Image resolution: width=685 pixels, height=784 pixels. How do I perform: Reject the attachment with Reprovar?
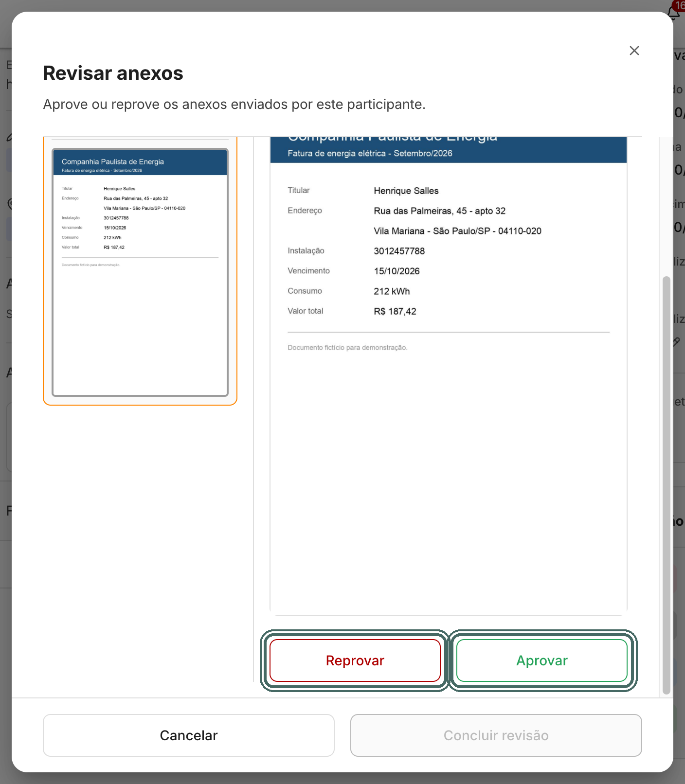click(355, 660)
